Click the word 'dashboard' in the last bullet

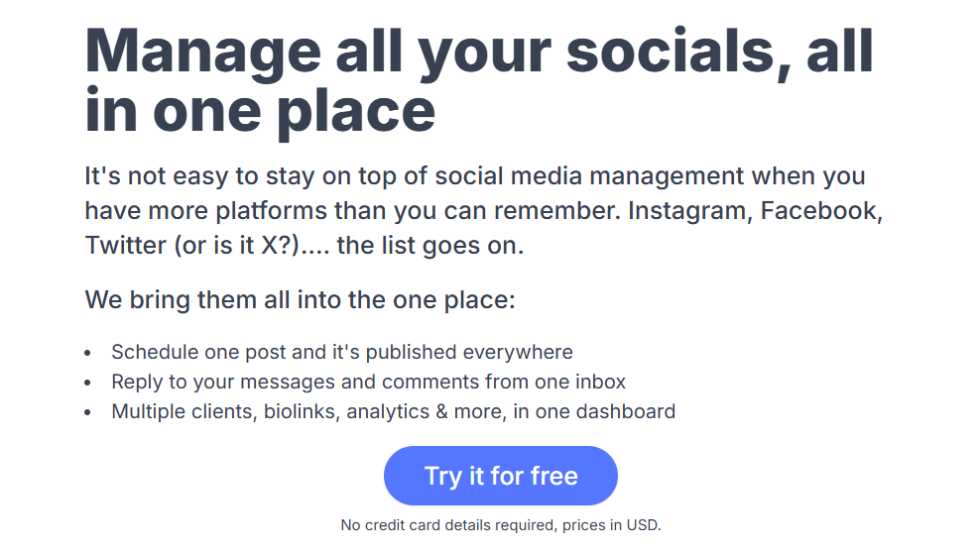pyautogui.click(x=626, y=411)
